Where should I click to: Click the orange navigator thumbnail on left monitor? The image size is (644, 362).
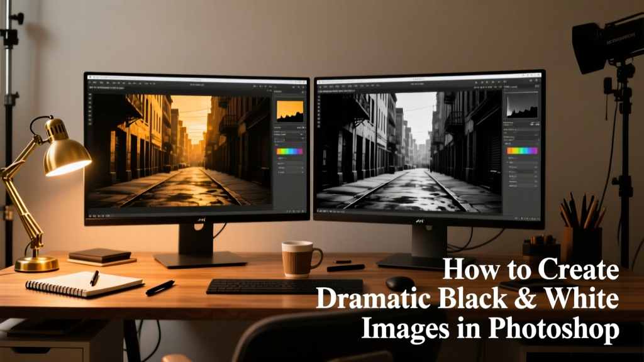290,111
